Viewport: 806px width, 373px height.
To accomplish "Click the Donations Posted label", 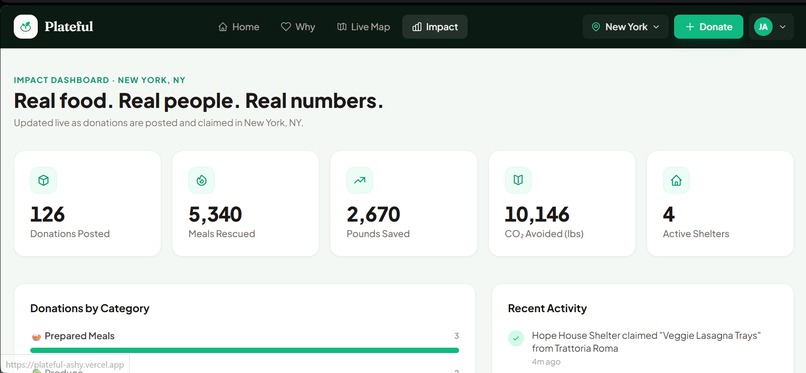I will click(70, 234).
